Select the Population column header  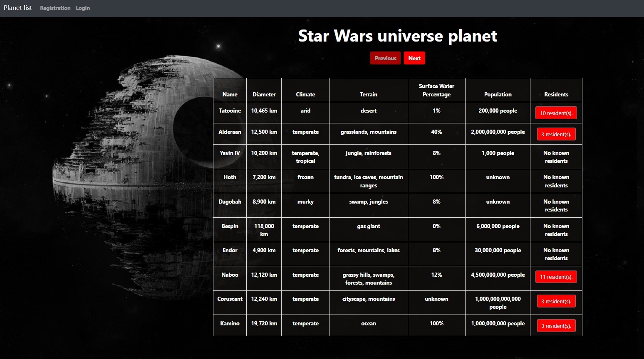(498, 94)
